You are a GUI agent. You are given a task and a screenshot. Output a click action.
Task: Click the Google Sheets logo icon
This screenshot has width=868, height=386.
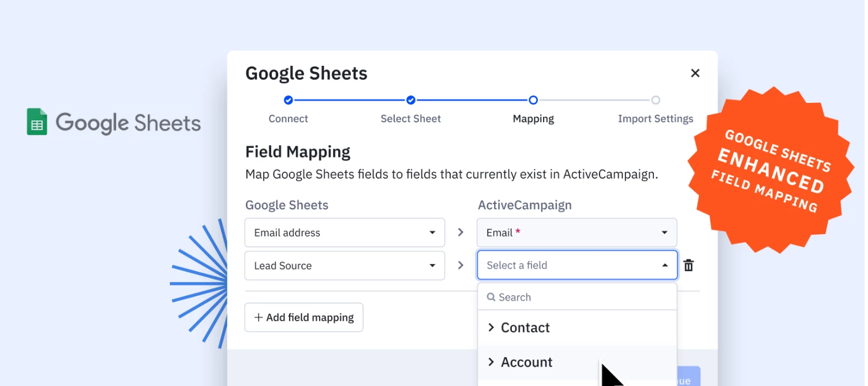coord(36,122)
